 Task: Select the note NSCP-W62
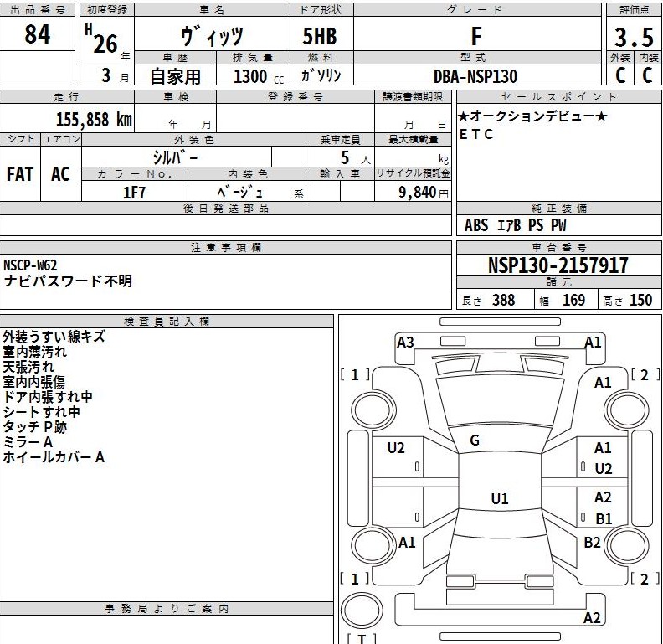pyautogui.click(x=30, y=265)
